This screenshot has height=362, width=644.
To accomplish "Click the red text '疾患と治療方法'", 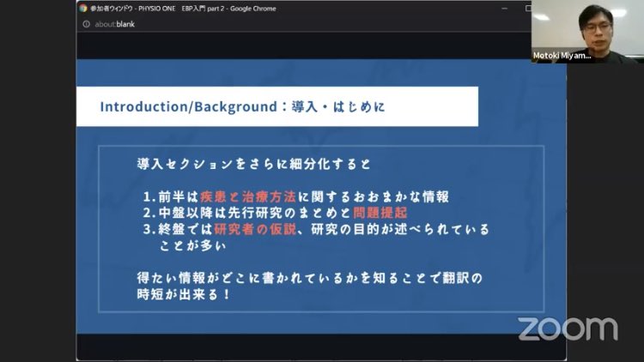I will 248,197.
